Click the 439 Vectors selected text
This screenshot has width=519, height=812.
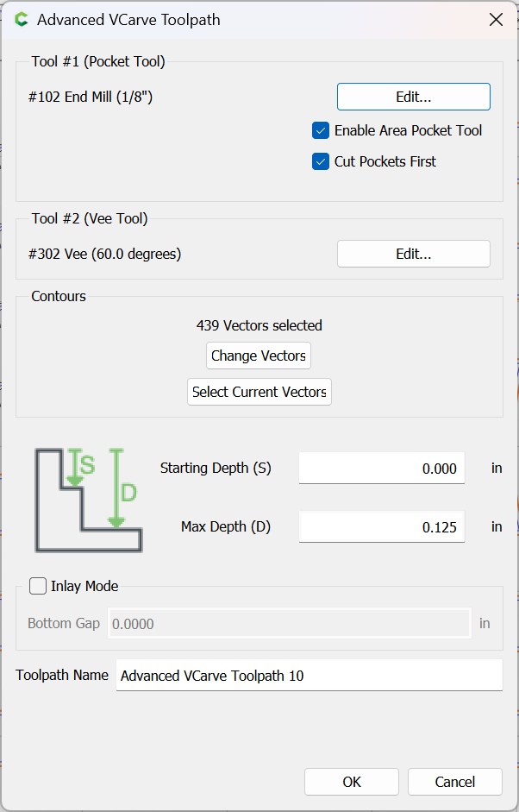(259, 325)
